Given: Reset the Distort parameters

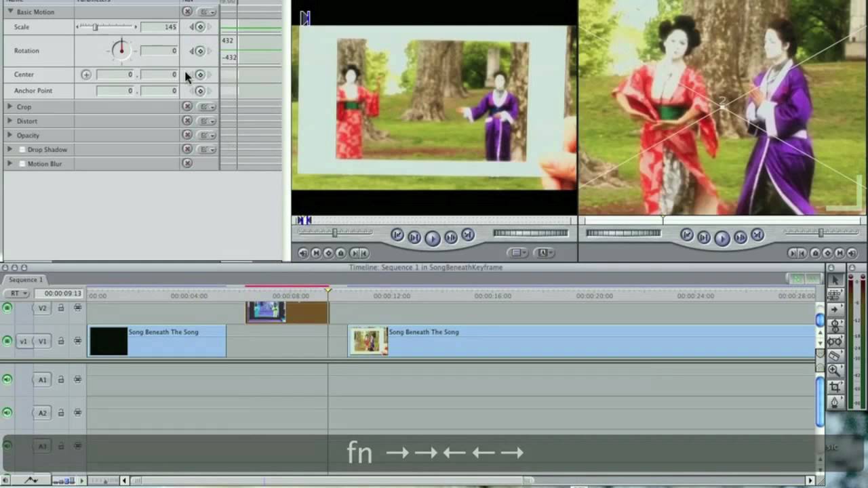Looking at the screenshot, I should pyautogui.click(x=187, y=121).
